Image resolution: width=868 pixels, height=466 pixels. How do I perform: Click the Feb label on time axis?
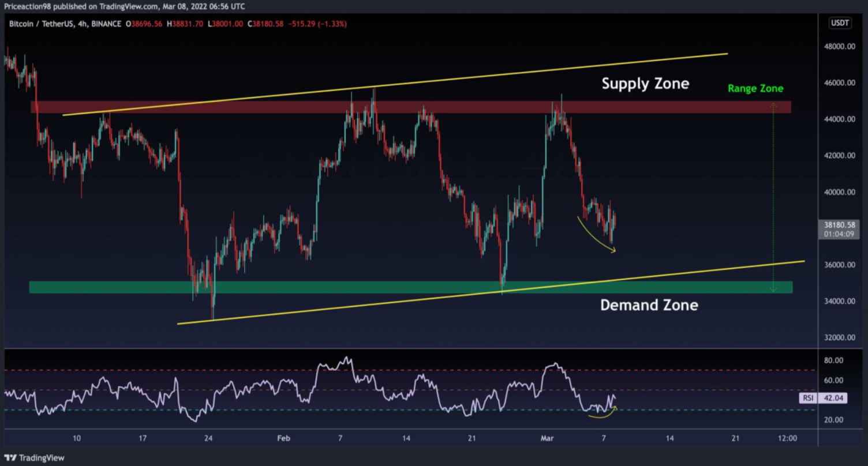(283, 438)
